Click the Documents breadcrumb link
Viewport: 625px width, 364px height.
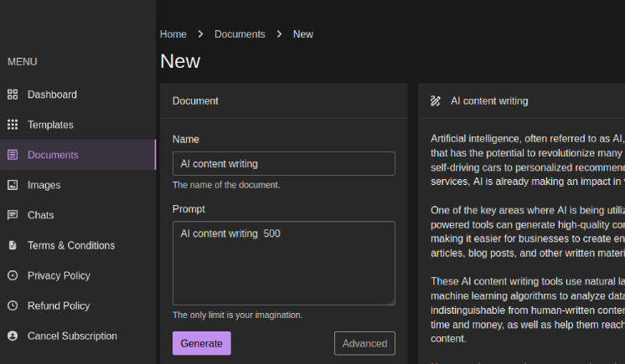coord(240,34)
